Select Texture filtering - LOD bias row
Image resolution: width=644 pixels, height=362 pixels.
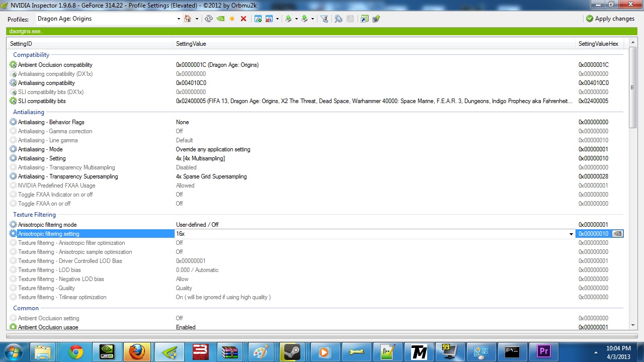tap(316, 270)
